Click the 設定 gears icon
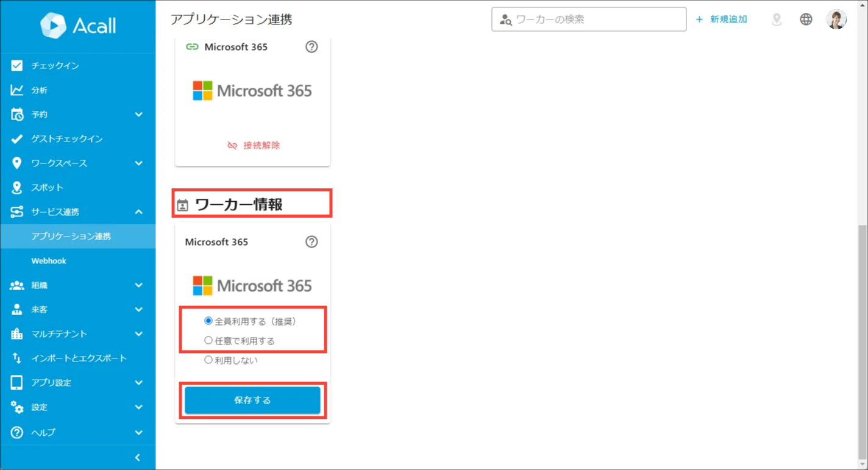 pyautogui.click(x=17, y=407)
